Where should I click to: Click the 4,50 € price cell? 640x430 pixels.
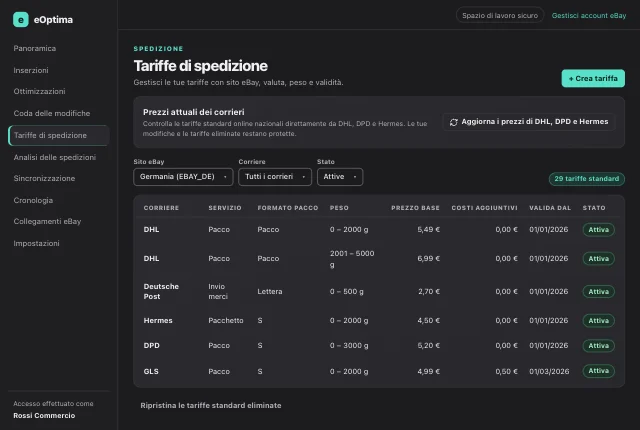click(x=429, y=321)
